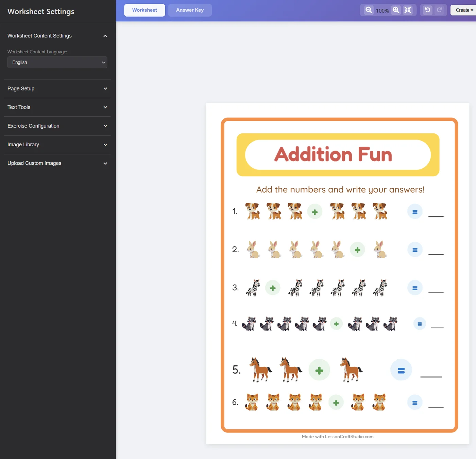
Task: Expand the Page Setup section
Action: [57, 88]
